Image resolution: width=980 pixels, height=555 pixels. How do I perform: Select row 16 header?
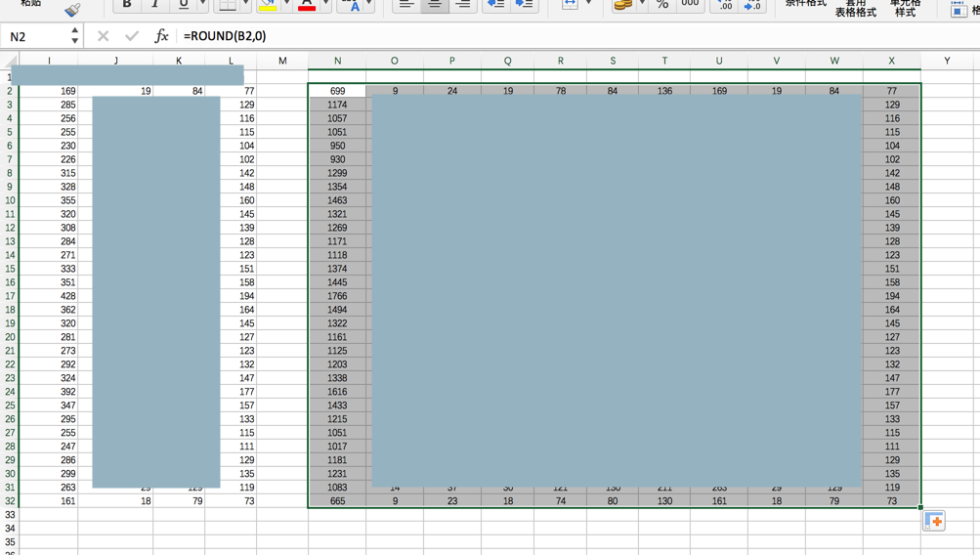coord(10,282)
